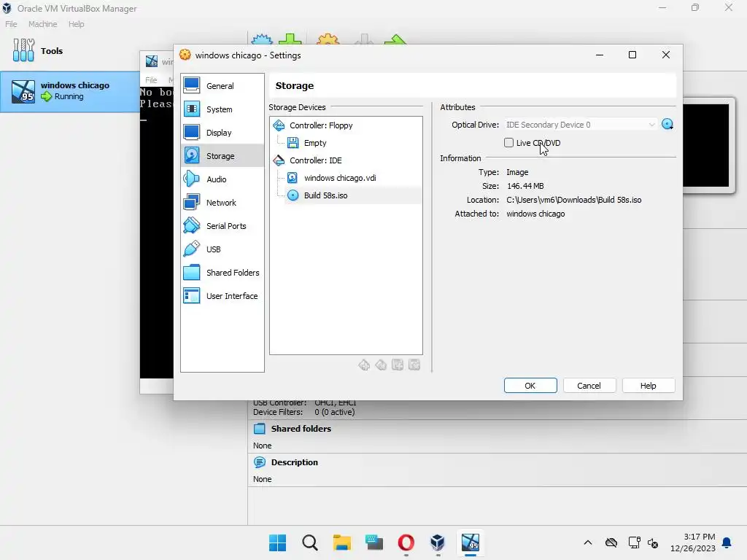
Task: Click the Shared folders section icon
Action: click(x=260, y=429)
